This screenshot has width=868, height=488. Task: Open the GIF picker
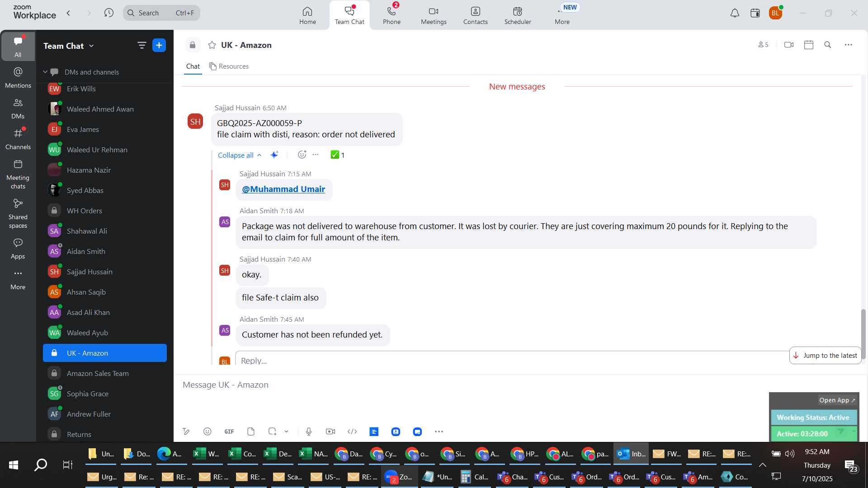(229, 432)
